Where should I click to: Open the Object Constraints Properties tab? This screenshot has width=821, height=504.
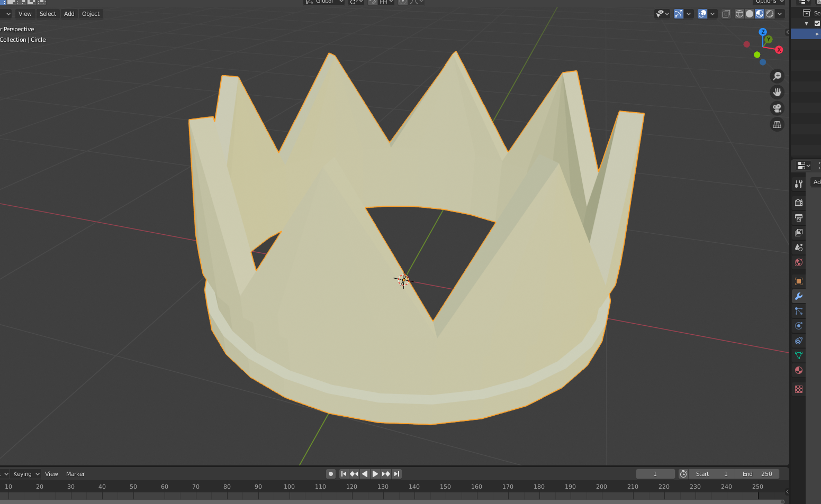[x=798, y=341]
